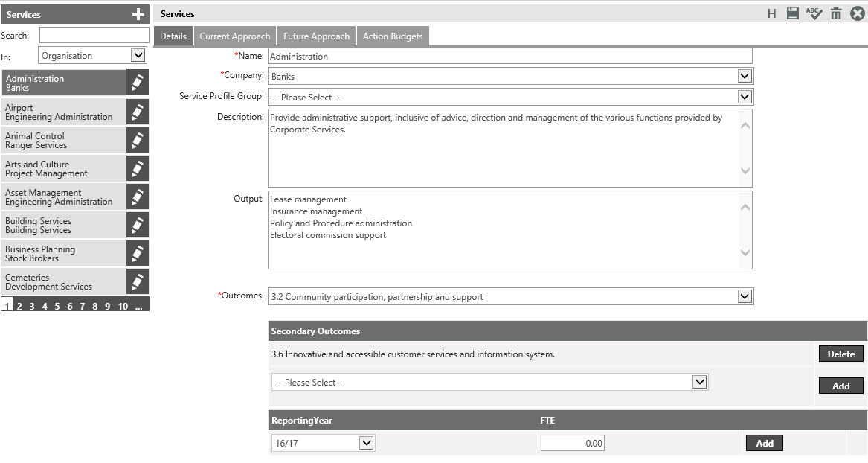Edit the Asset Management pencil icon

tap(138, 197)
